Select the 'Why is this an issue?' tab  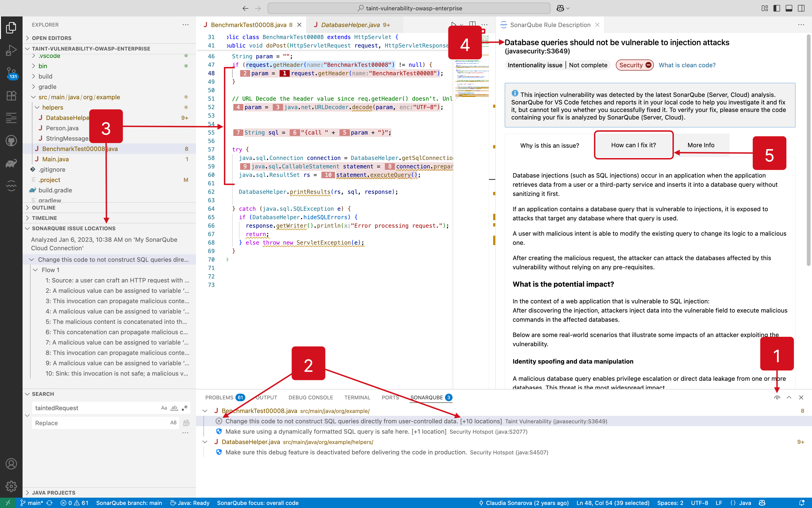tap(549, 145)
